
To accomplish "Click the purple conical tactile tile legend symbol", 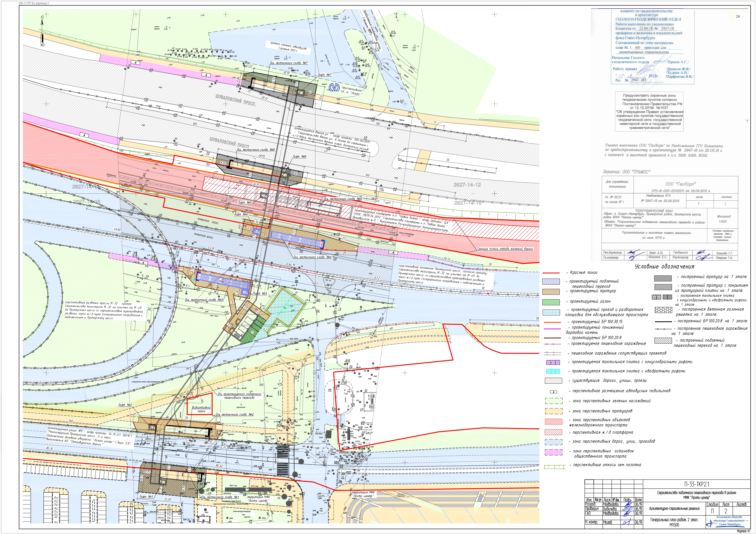I will [553, 362].
